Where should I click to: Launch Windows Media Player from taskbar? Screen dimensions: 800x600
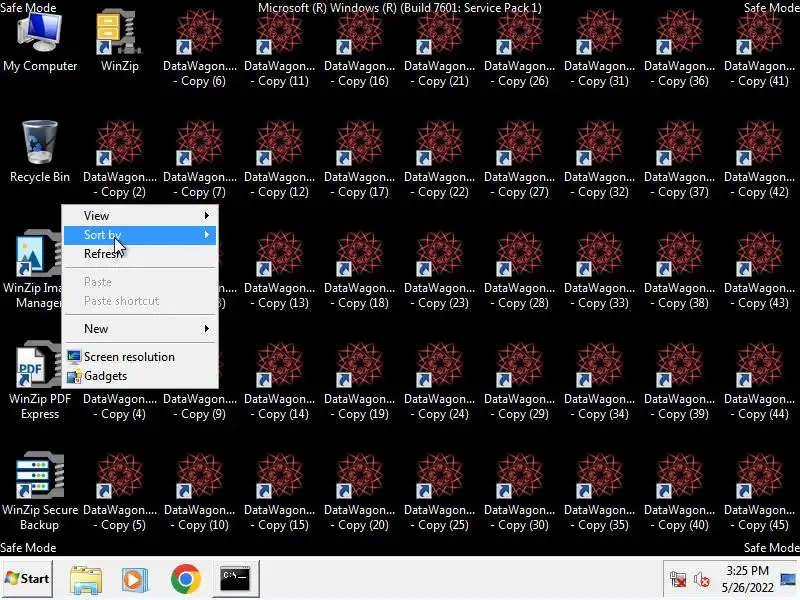pyautogui.click(x=134, y=580)
